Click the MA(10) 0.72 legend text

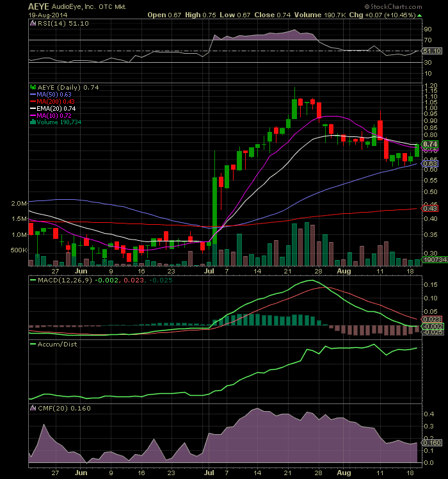[54, 116]
